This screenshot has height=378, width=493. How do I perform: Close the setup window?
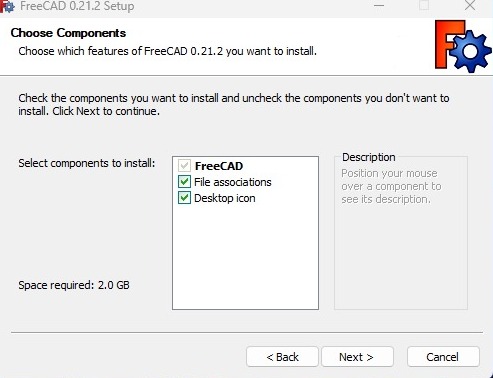470,5
